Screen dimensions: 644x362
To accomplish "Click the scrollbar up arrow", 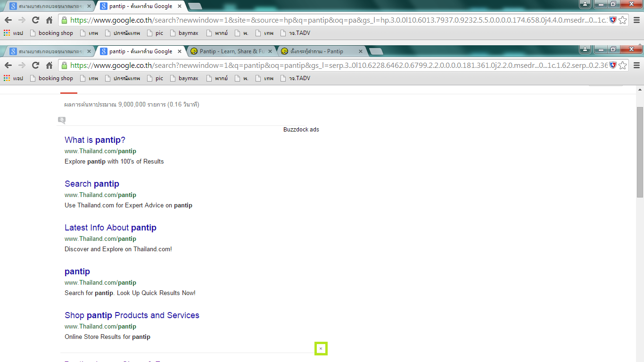I will coord(640,89).
